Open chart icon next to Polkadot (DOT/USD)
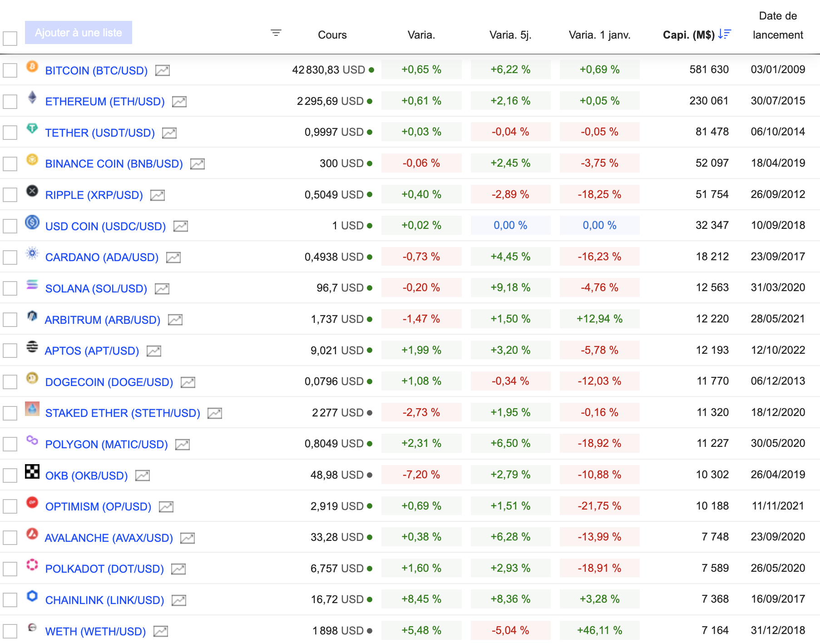Viewport: 820px width, 644px height. pyautogui.click(x=178, y=569)
